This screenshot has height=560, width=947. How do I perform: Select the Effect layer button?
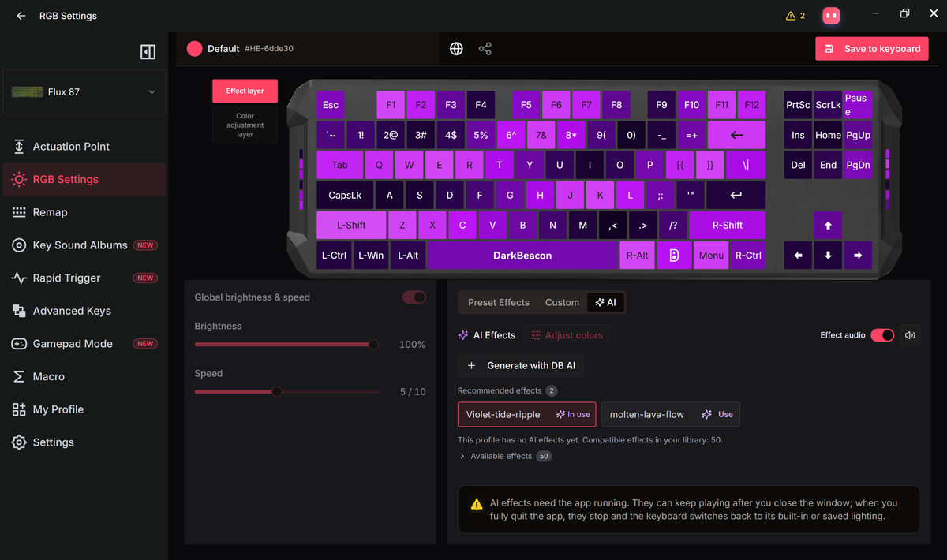pos(245,91)
